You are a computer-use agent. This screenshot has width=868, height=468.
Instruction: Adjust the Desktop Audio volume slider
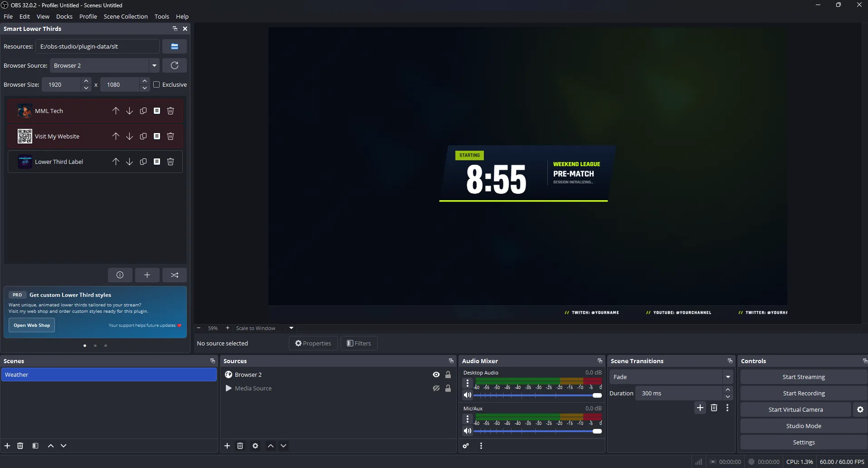pos(597,395)
